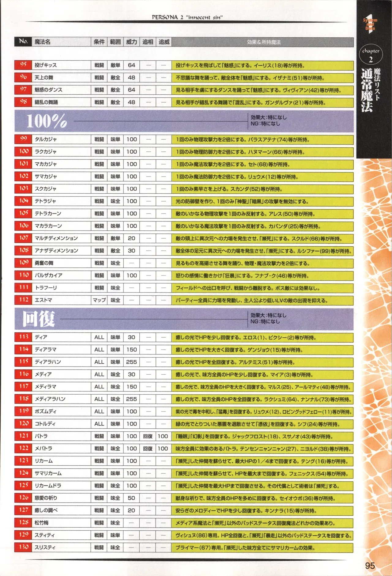This screenshot has width=392, height=576.
Task: Click the spell name マカラカーン
Action: (48, 226)
